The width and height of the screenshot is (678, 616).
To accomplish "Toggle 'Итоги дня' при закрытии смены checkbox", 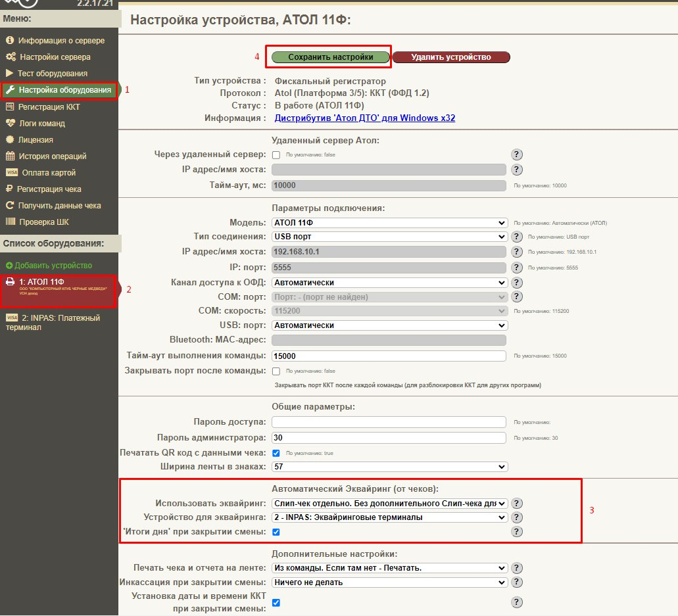I will pyautogui.click(x=276, y=532).
